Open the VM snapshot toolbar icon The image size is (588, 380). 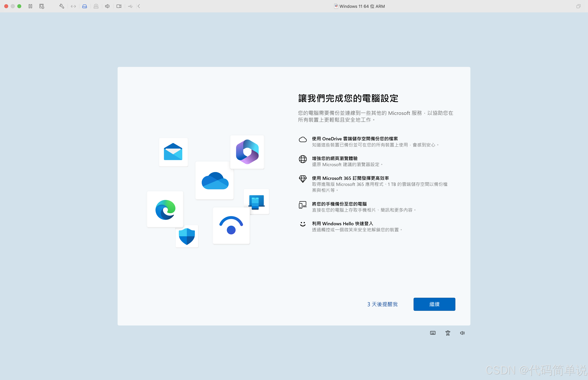(x=42, y=6)
